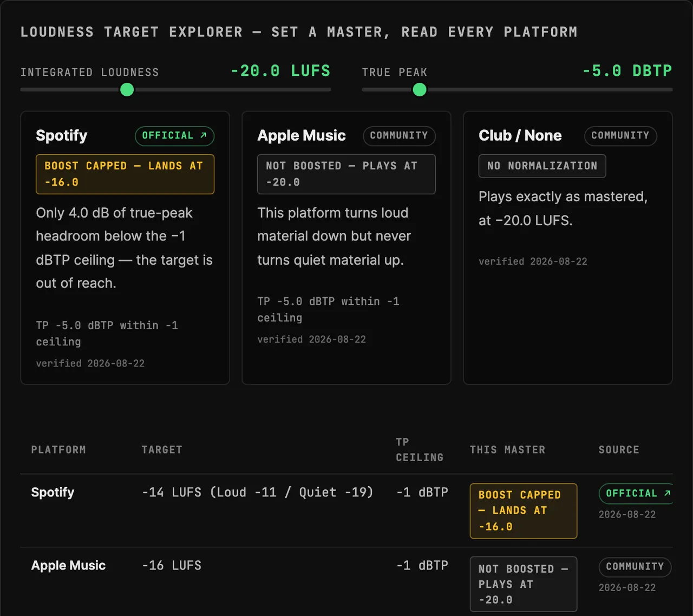
Task: Click Community badge on Club / None card
Action: pyautogui.click(x=620, y=136)
